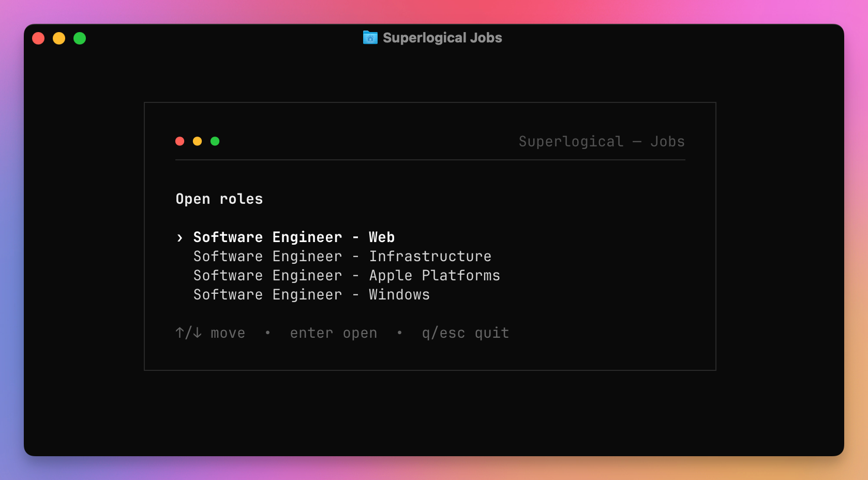Viewport: 868px width, 480px height.
Task: Click the folder icon beside Superlogical Jobs title
Action: 370,38
